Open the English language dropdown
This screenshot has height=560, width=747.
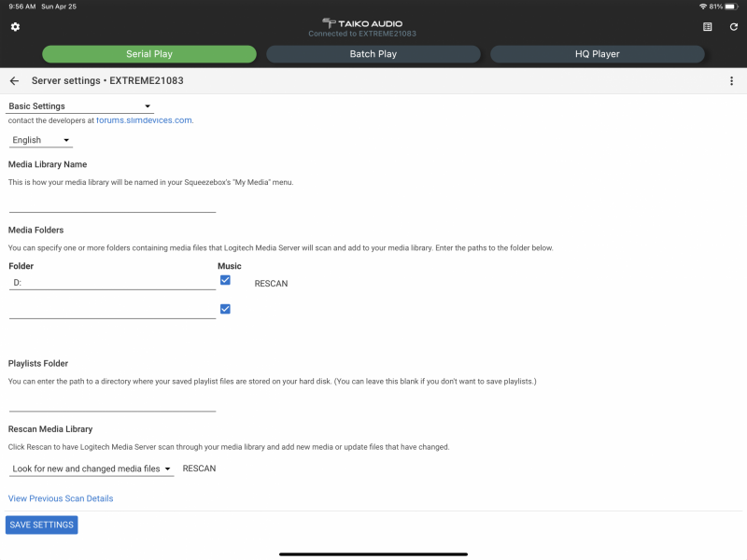[x=41, y=140]
